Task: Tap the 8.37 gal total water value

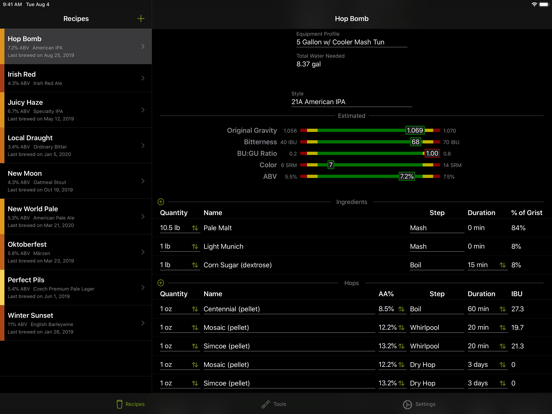Action: tap(309, 64)
